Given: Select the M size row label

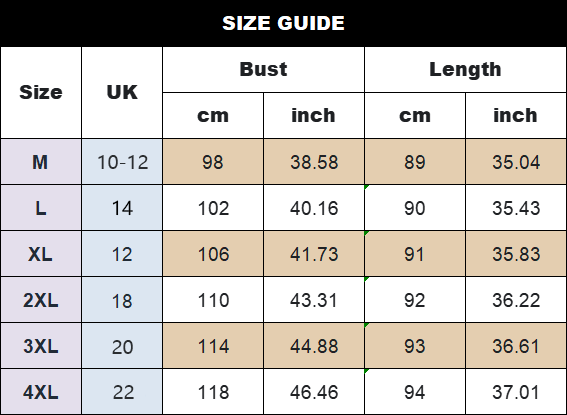Looking at the screenshot, I should [x=41, y=162].
